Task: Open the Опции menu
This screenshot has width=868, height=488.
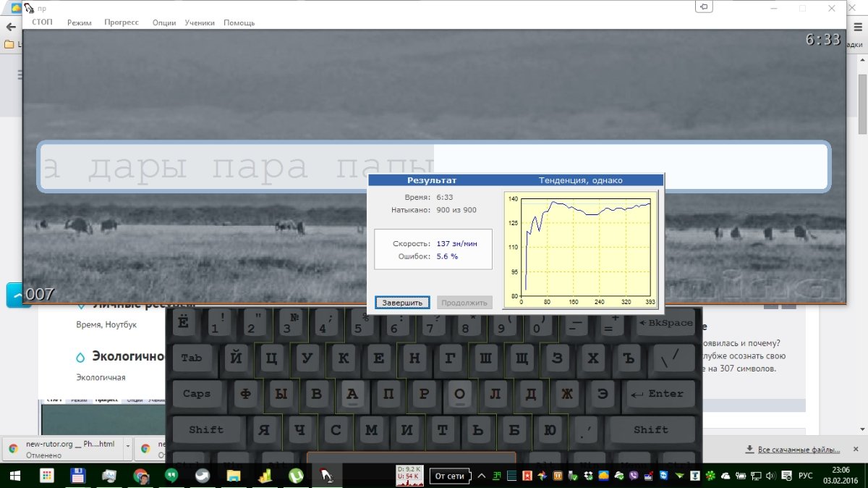Action: (x=164, y=22)
